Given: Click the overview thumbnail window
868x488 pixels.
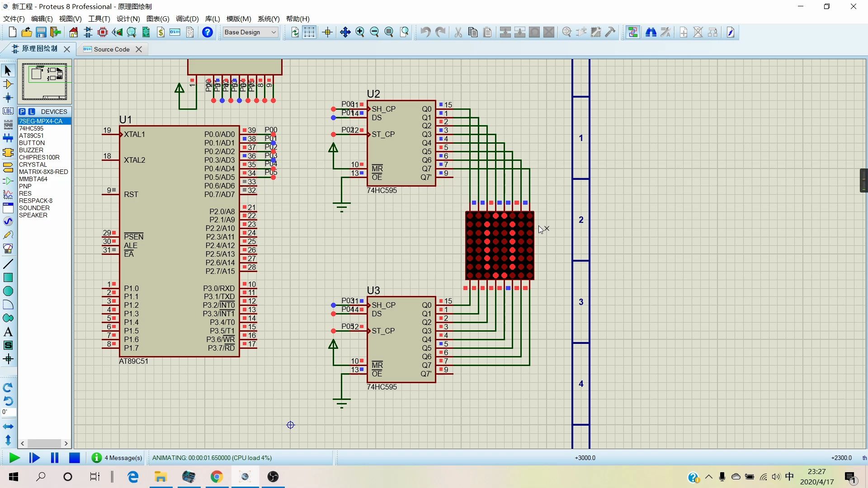Looking at the screenshot, I should (x=44, y=81).
